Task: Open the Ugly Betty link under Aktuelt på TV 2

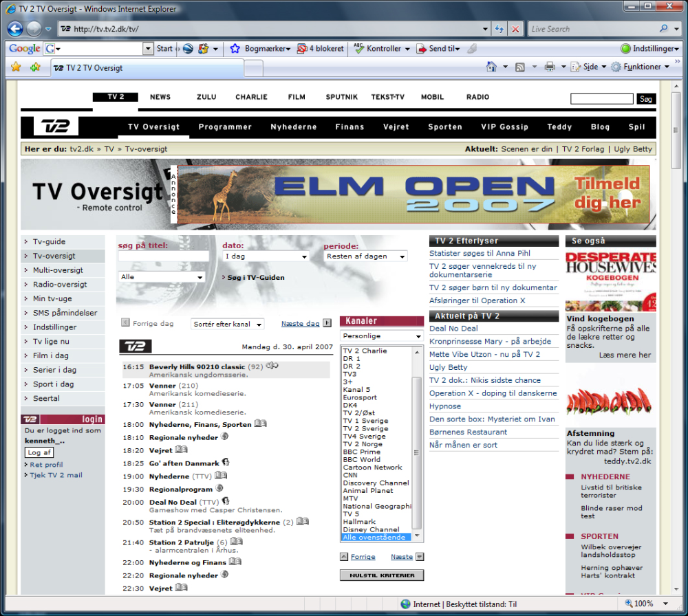Action: [448, 367]
